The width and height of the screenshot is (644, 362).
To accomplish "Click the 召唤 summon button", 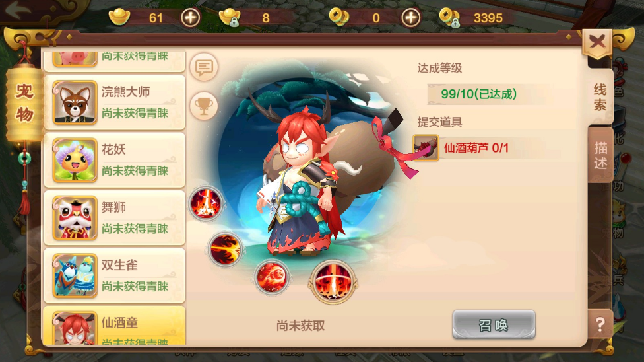I will tap(494, 325).
